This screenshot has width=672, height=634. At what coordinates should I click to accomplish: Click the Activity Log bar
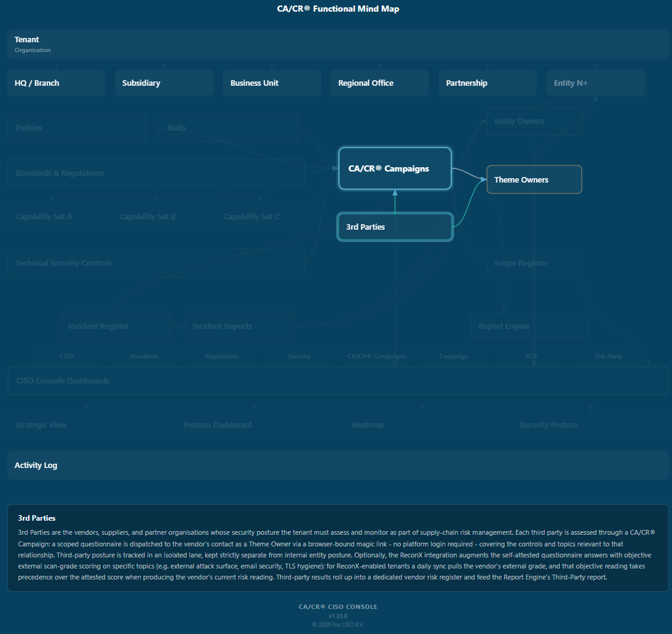tap(338, 465)
